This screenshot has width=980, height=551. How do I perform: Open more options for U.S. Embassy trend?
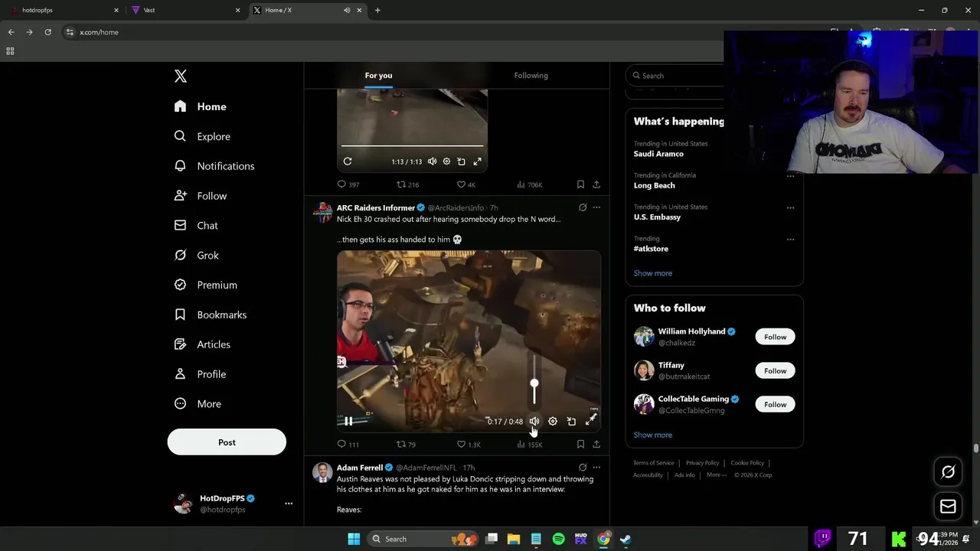790,207
